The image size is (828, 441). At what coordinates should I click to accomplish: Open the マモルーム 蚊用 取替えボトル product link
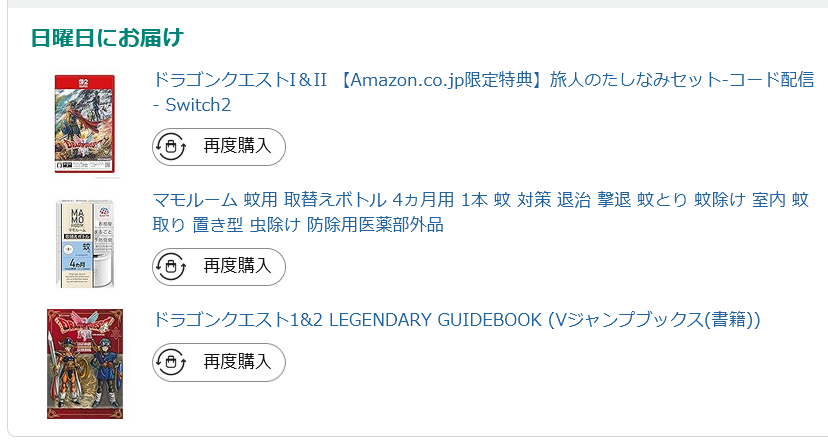click(480, 200)
